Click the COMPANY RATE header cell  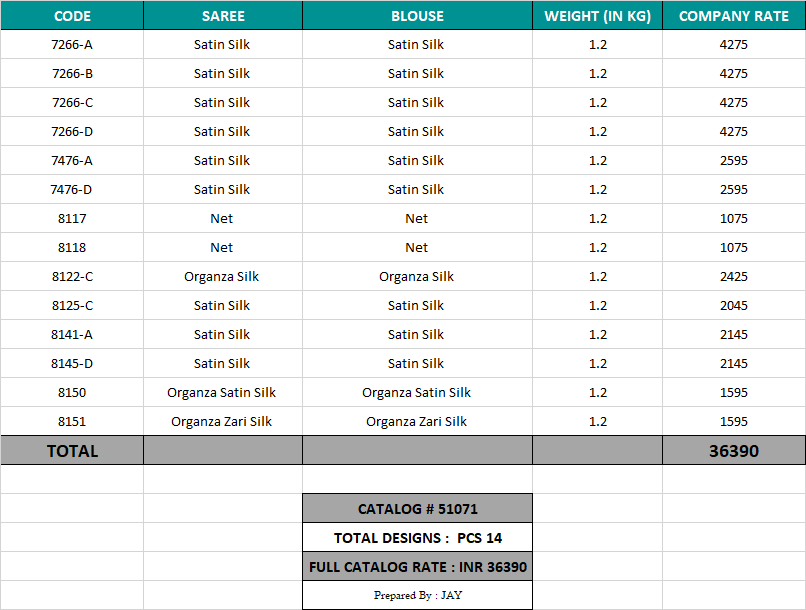click(733, 16)
